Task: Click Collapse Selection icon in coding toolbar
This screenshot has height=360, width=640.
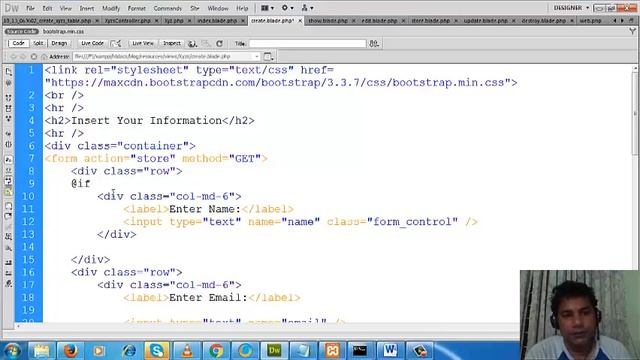Action: click(x=8, y=108)
